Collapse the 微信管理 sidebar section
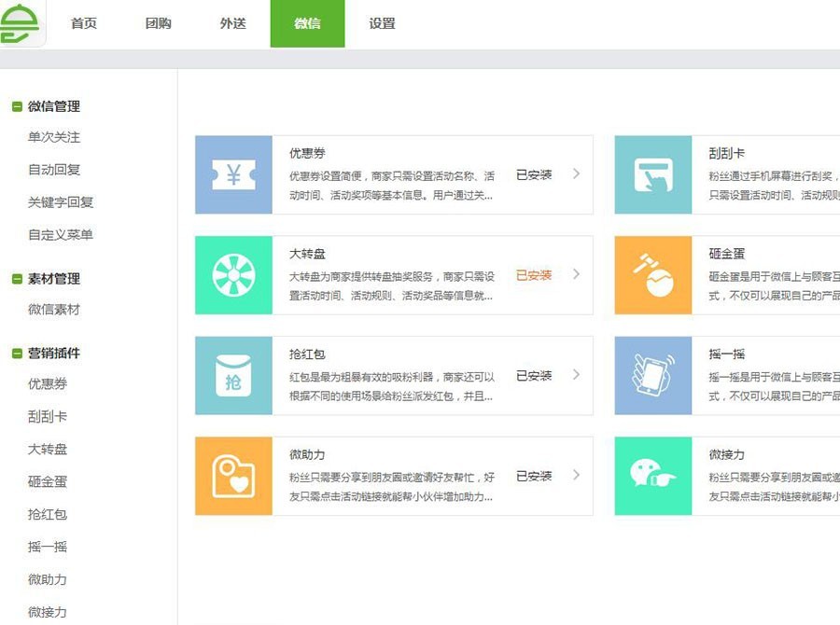 click(x=17, y=106)
